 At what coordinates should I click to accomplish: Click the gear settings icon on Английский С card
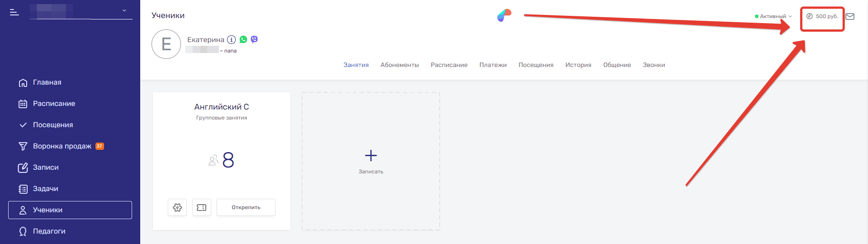pyautogui.click(x=177, y=207)
